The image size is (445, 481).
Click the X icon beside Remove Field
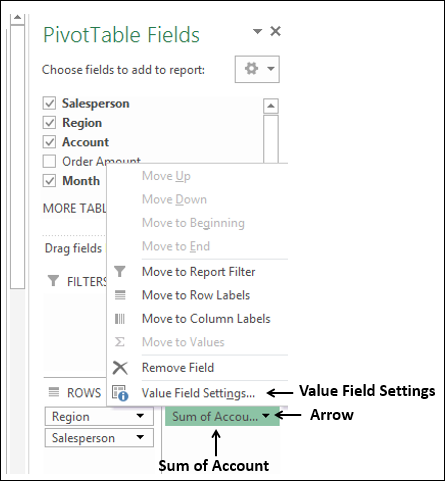click(120, 368)
